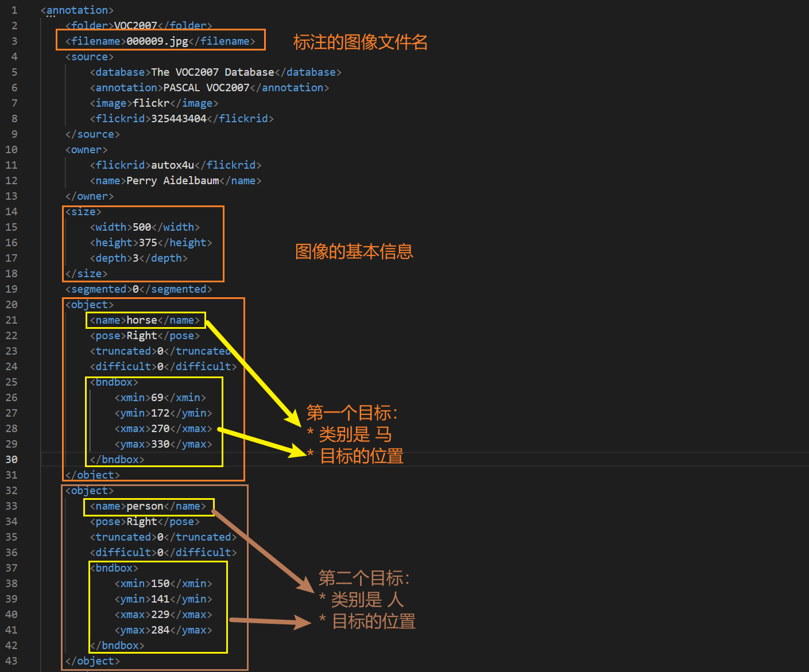Click the filename value 000009.jpg
The height and width of the screenshot is (672, 809).
[157, 41]
